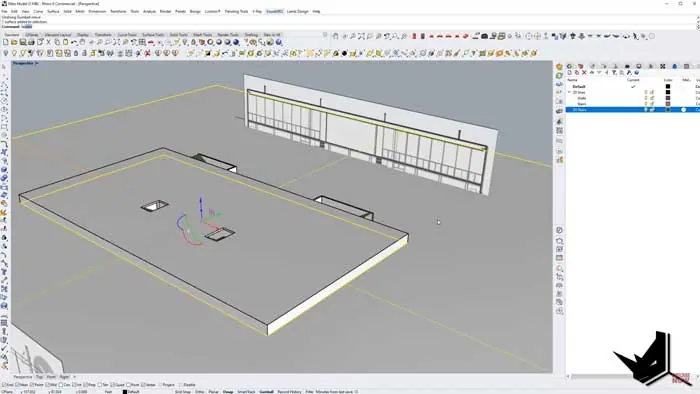Click the Document Properties icon beside Print
Image resolution: width=700 pixels, height=394 pixels.
(x=40, y=42)
